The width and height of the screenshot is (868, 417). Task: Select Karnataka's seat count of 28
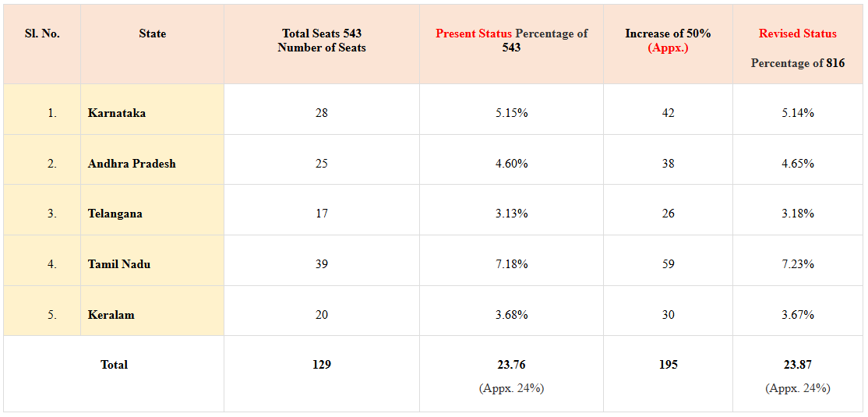pyautogui.click(x=322, y=113)
